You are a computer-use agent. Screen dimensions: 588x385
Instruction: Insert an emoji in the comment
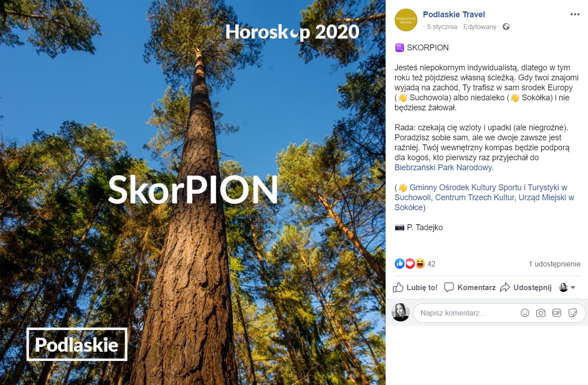tap(525, 313)
